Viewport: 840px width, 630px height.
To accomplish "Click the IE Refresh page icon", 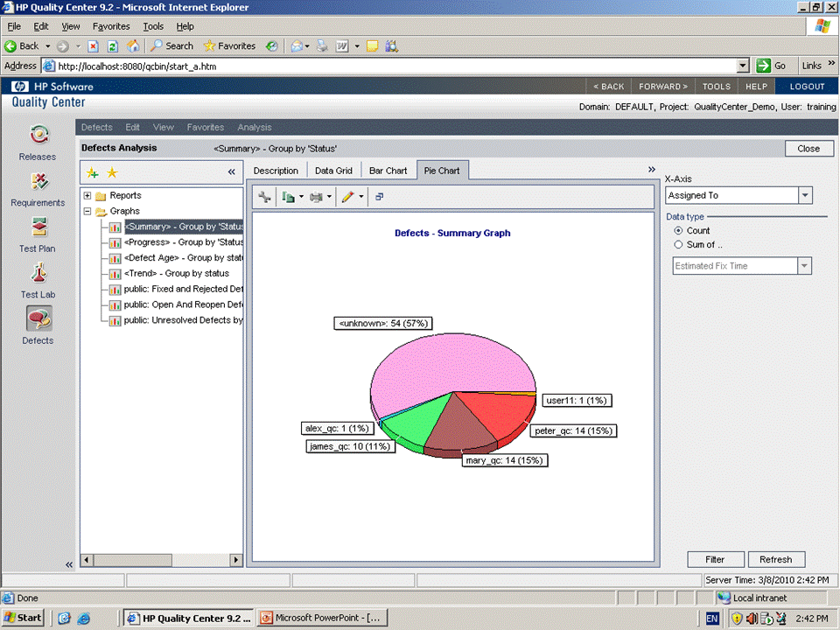I will coord(113,46).
